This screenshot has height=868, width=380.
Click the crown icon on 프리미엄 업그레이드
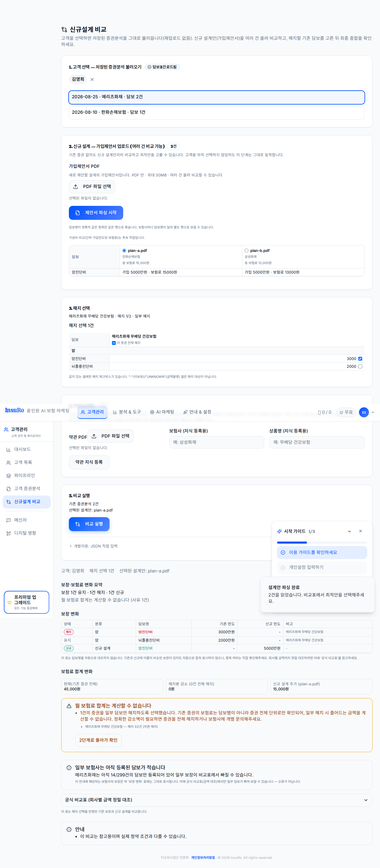9,602
